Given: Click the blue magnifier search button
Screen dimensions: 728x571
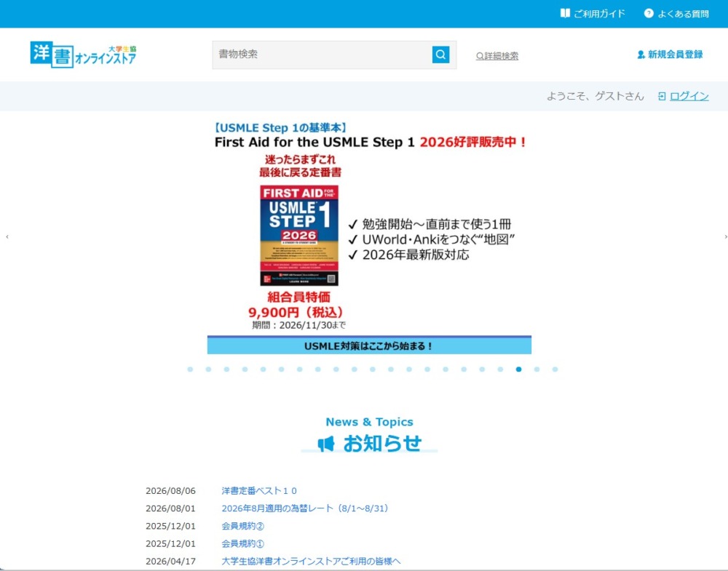Looking at the screenshot, I should [440, 55].
